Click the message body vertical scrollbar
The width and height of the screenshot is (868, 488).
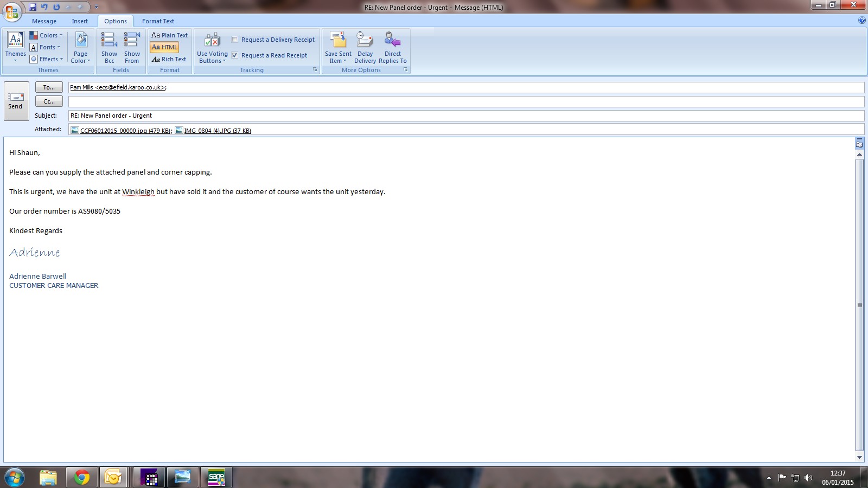(x=859, y=305)
